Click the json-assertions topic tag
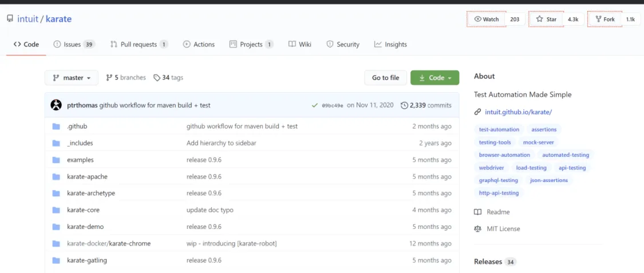644x273 pixels. coord(549,180)
